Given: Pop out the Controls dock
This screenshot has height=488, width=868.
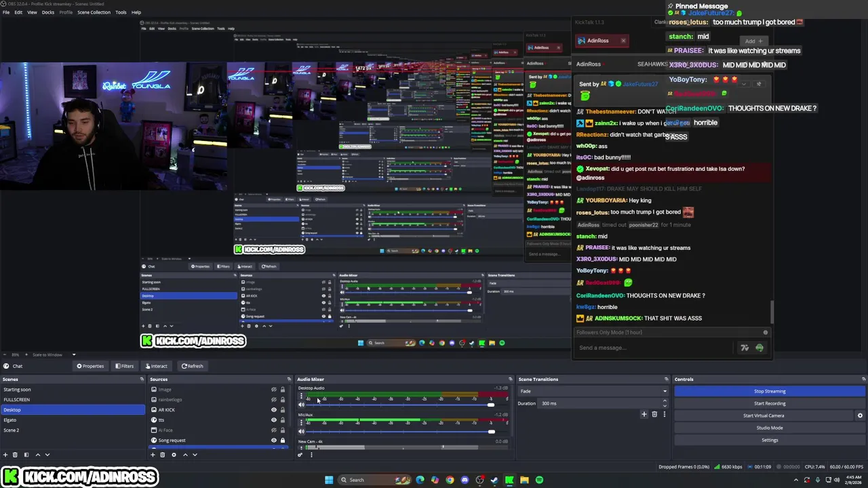Looking at the screenshot, I should pyautogui.click(x=863, y=379).
